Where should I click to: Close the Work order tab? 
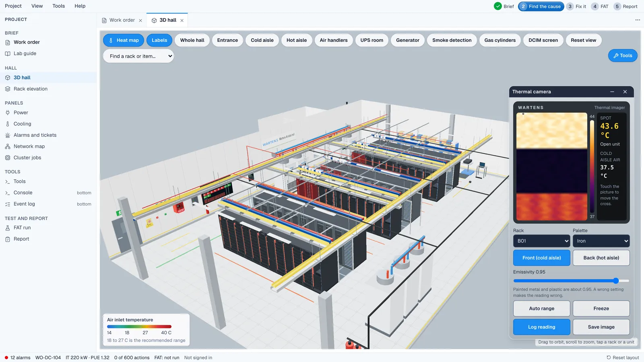tap(140, 21)
